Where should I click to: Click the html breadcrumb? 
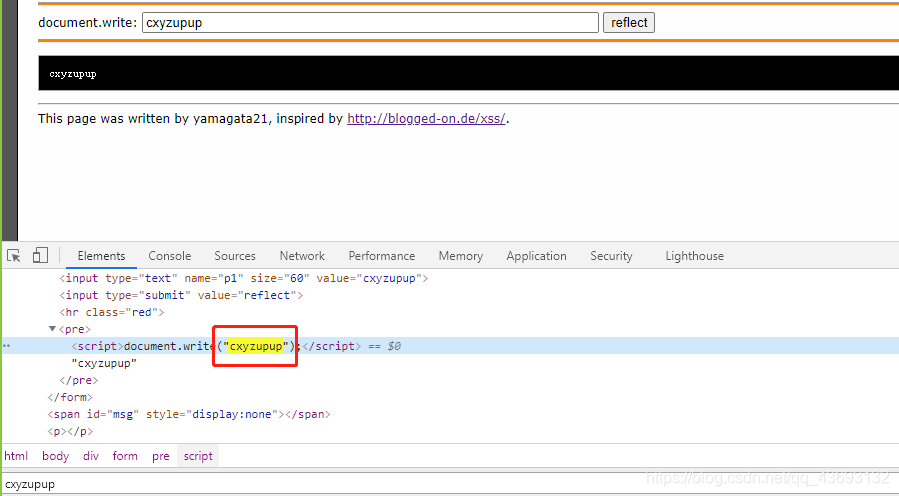(x=16, y=456)
